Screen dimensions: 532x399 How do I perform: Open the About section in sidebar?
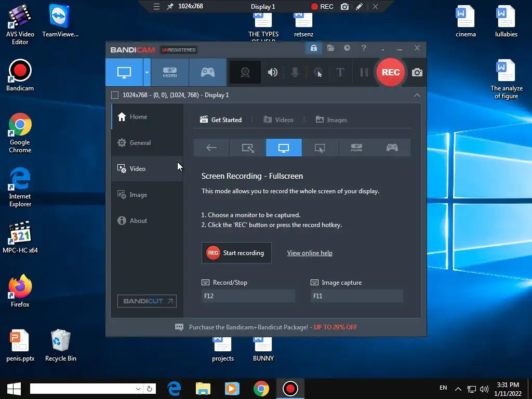(x=147, y=220)
